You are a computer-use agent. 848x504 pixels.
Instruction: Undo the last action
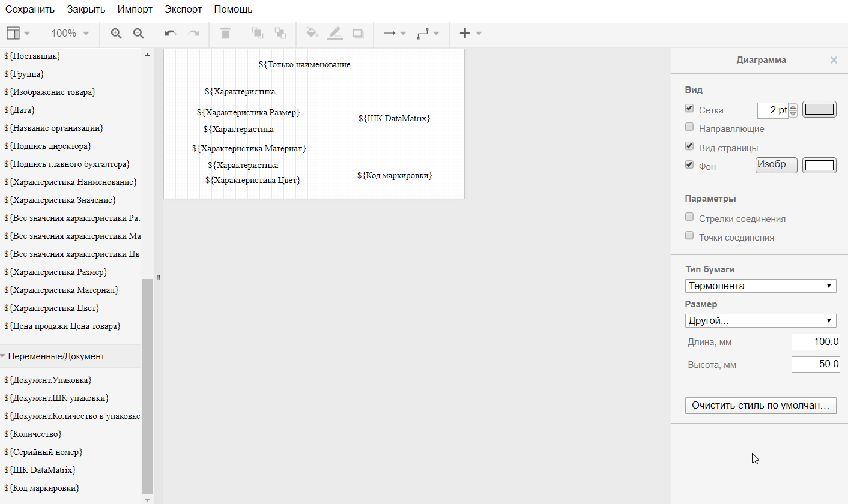coord(171,34)
